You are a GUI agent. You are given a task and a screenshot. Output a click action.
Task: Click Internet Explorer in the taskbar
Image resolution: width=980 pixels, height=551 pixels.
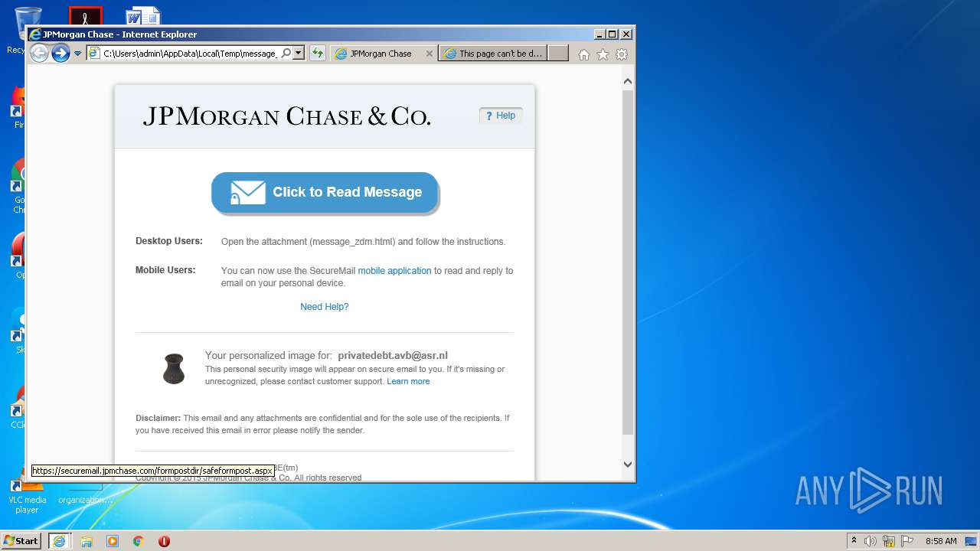click(59, 540)
